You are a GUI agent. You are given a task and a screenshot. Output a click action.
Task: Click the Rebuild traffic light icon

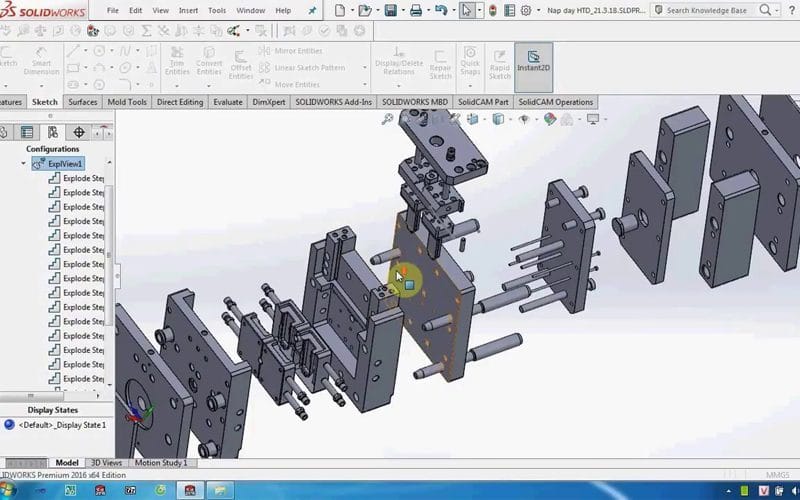click(492, 10)
